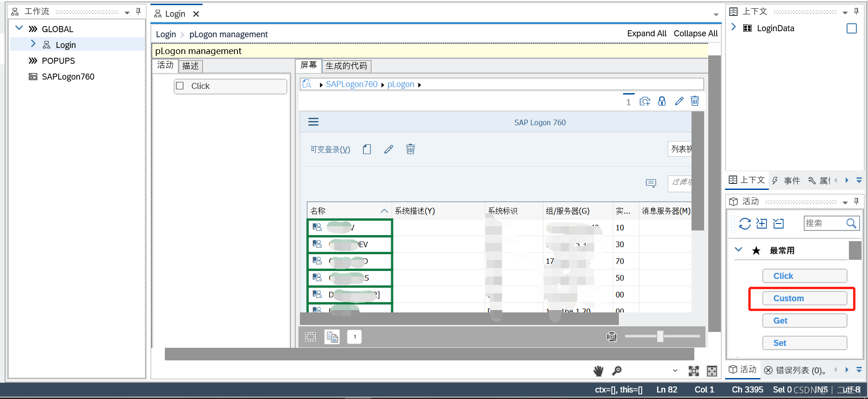This screenshot has width=868, height=399.
Task: Refresh the activities list
Action: [745, 224]
